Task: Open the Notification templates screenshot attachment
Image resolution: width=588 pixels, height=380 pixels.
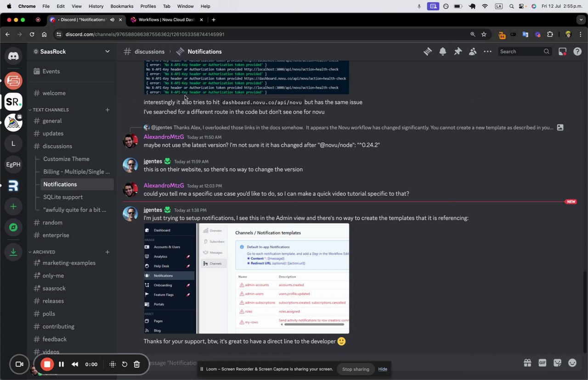Action: click(246, 279)
